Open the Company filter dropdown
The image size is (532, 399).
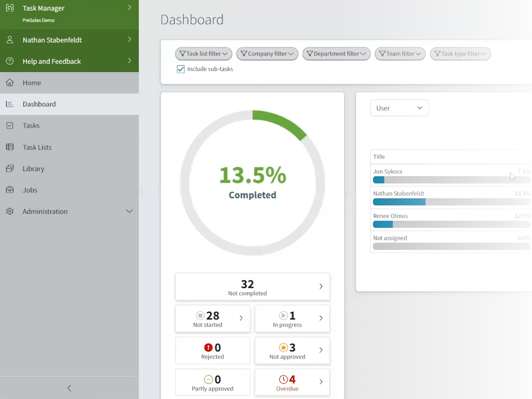point(267,54)
